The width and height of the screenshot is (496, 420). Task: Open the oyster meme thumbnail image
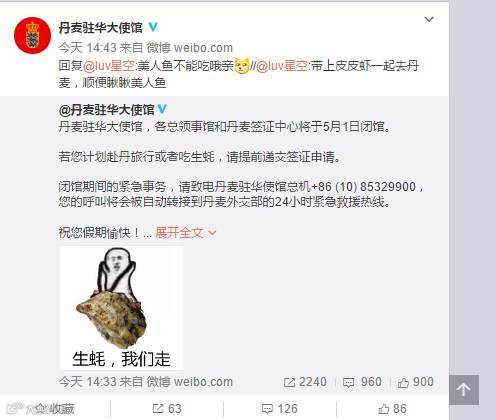[121, 308]
